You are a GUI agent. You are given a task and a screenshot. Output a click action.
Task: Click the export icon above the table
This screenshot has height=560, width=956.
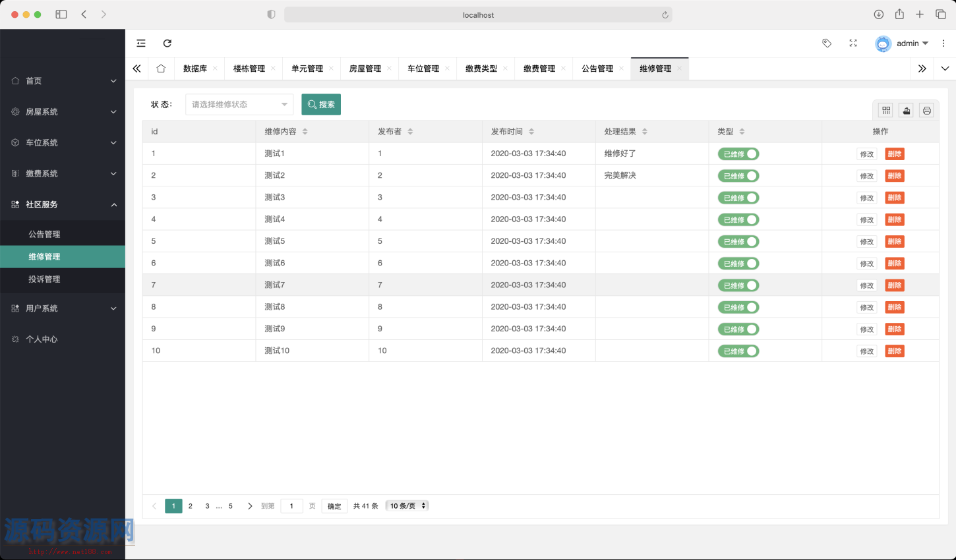click(x=907, y=111)
